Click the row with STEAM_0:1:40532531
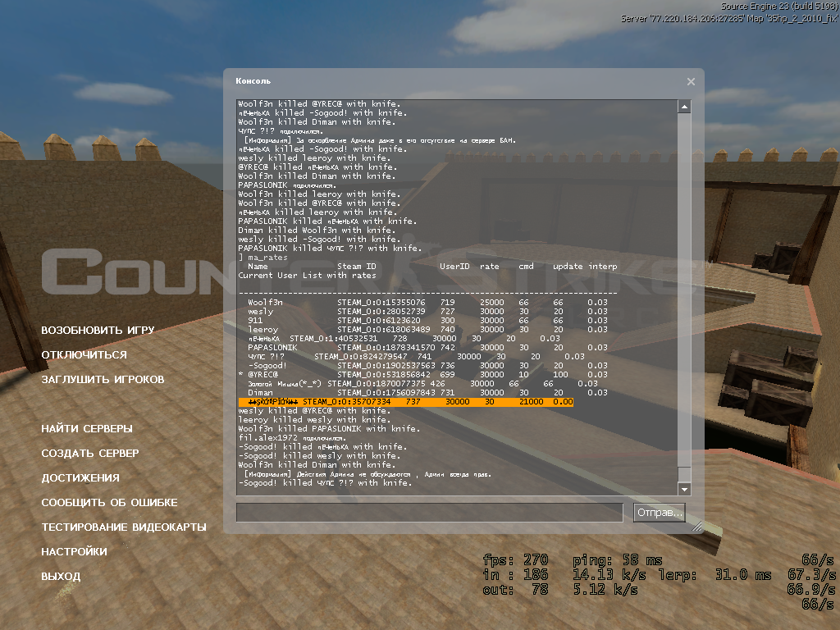Viewport: 840px width, 630px height. point(404,339)
